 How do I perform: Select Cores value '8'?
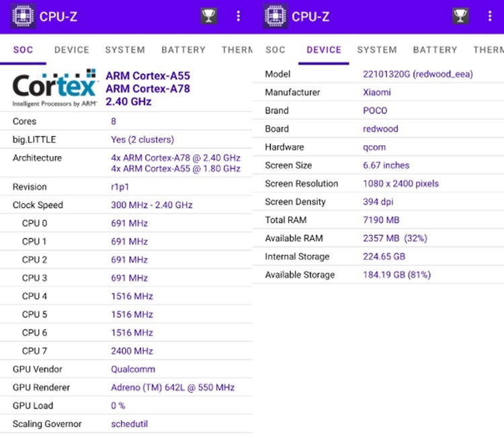click(x=114, y=121)
